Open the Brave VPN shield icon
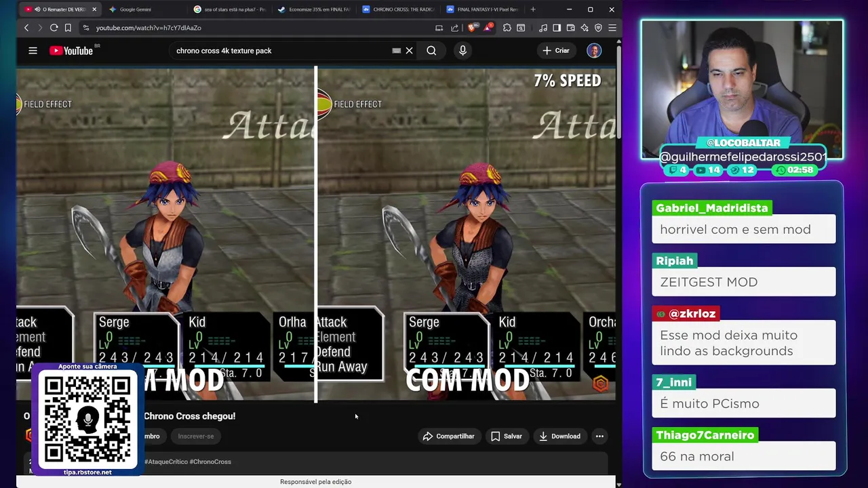868x488 pixels. (598, 28)
